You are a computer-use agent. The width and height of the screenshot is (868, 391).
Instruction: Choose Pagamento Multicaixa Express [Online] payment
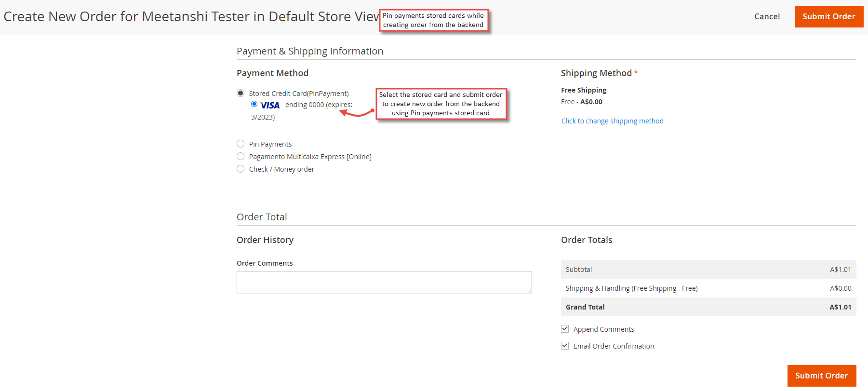pos(240,156)
